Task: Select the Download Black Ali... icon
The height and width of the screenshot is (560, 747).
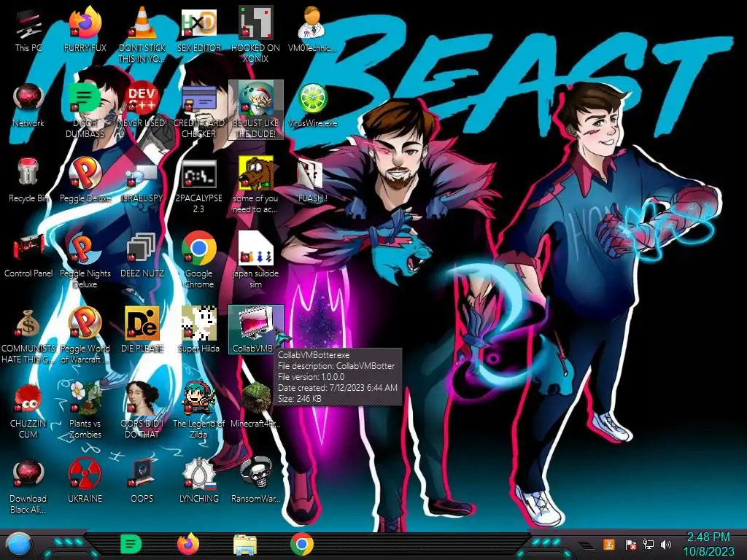Action: point(28,486)
